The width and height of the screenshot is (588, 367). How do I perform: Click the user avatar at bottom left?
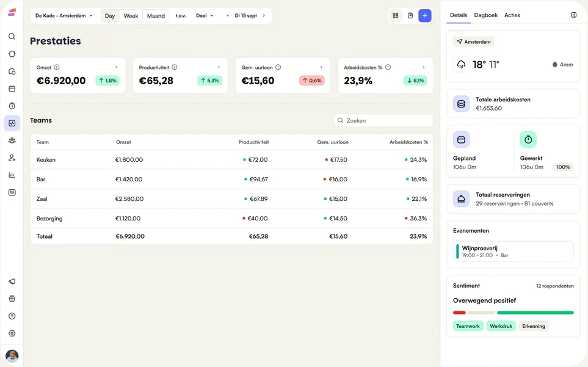point(12,356)
